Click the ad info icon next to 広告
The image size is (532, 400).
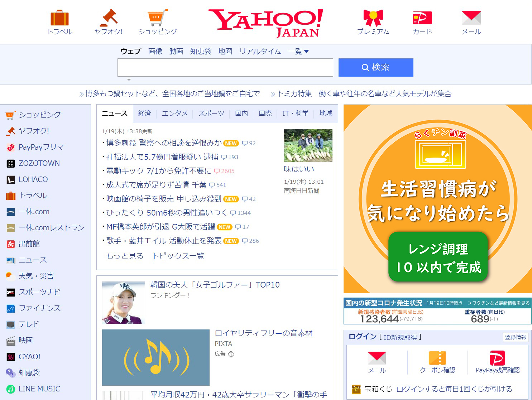[231, 354]
